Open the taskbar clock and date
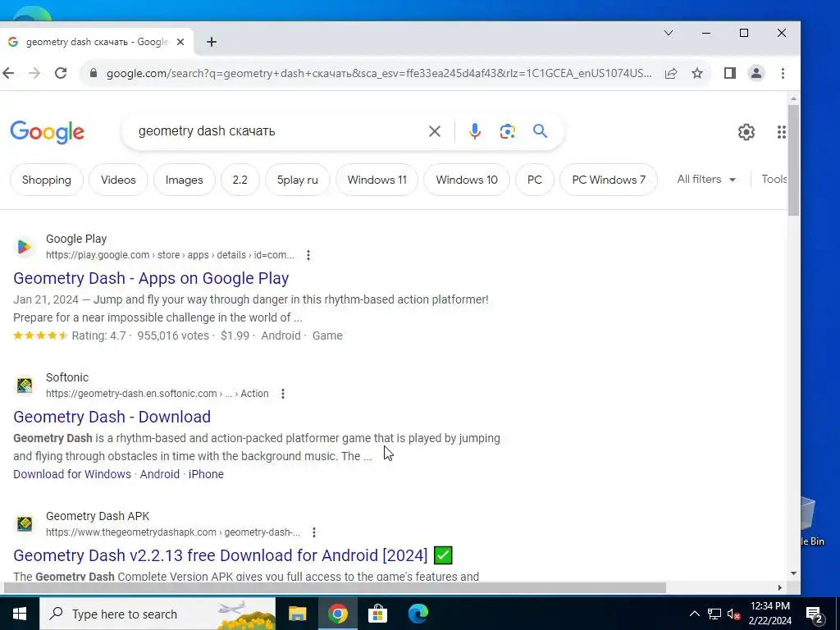840x630 pixels. pyautogui.click(x=769, y=614)
